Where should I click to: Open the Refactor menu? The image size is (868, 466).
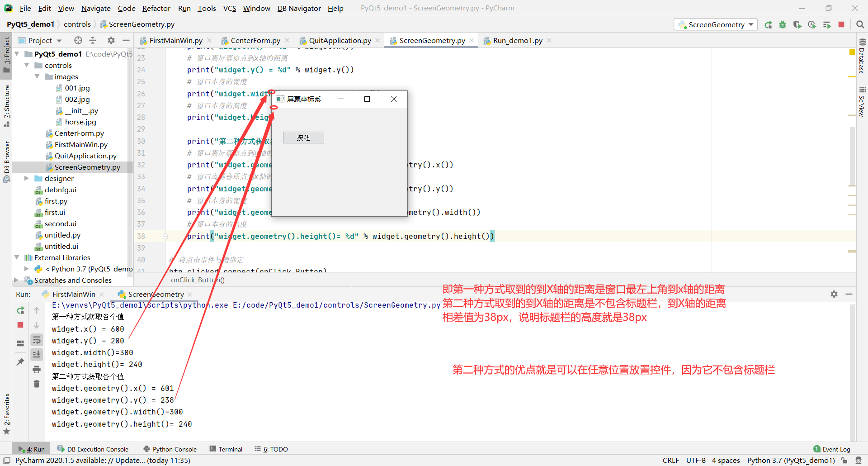pos(156,8)
